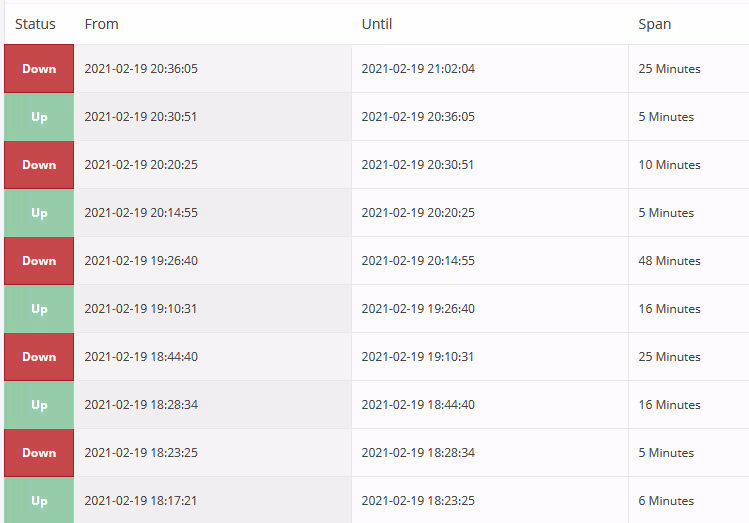The width and height of the screenshot is (749, 523).
Task: Click the Down badge starting at 20:36:05
Action: 39,69
